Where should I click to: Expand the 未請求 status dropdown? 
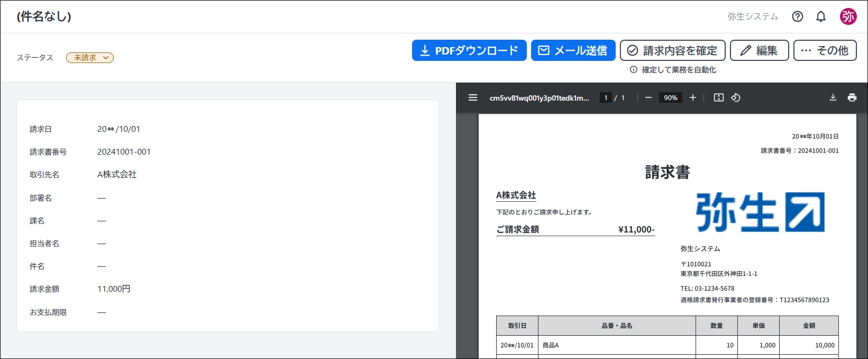[x=90, y=58]
